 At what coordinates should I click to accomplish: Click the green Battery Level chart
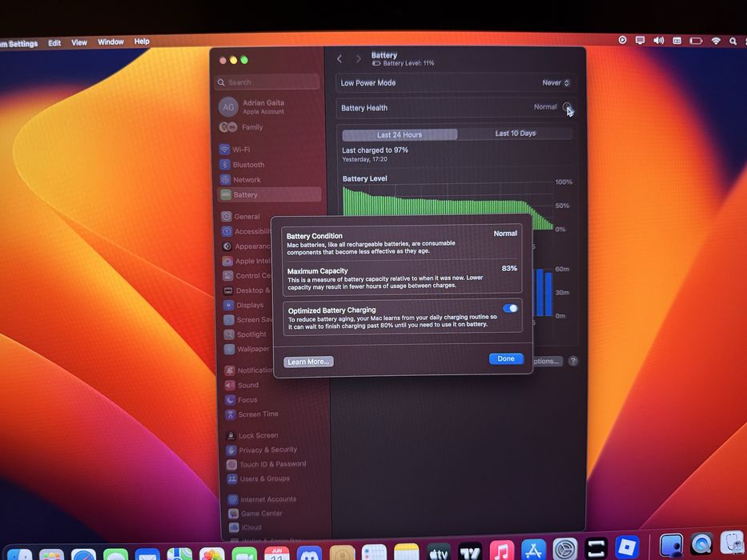click(x=448, y=209)
